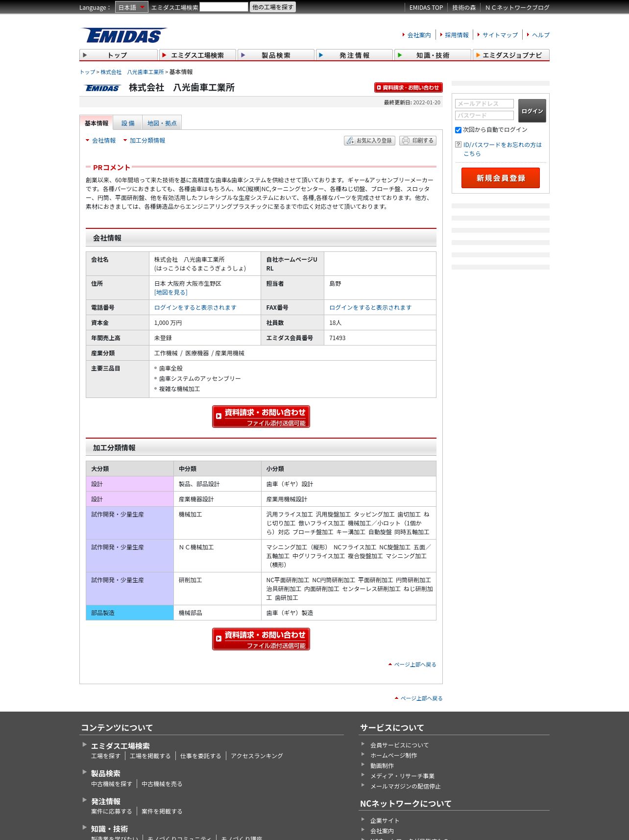Screen dimensions: 629x840
Task: Click the トップ breadcrumb link
Action: [87, 72]
